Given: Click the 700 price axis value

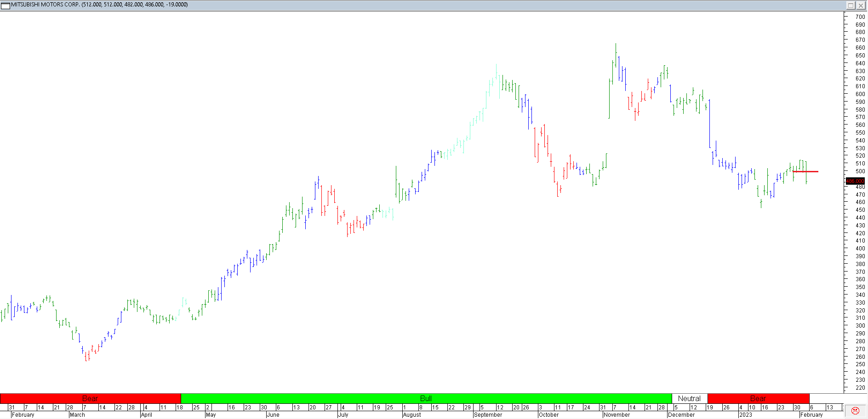Looking at the screenshot, I should 860,17.
